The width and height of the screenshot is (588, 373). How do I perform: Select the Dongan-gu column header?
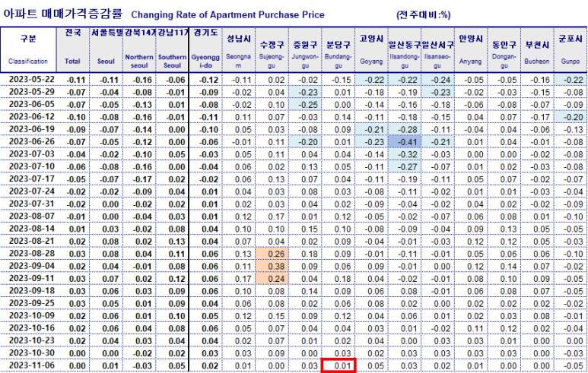click(x=504, y=50)
